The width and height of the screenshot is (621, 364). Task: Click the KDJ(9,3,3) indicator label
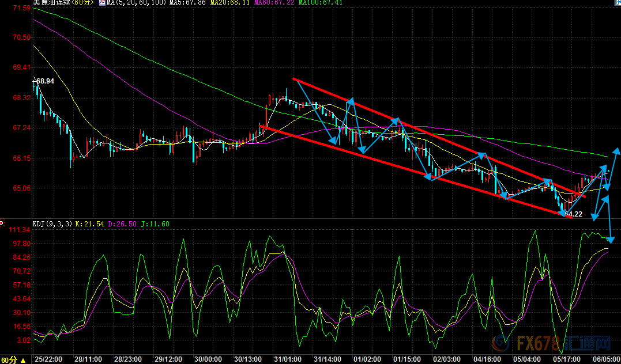[53, 223]
